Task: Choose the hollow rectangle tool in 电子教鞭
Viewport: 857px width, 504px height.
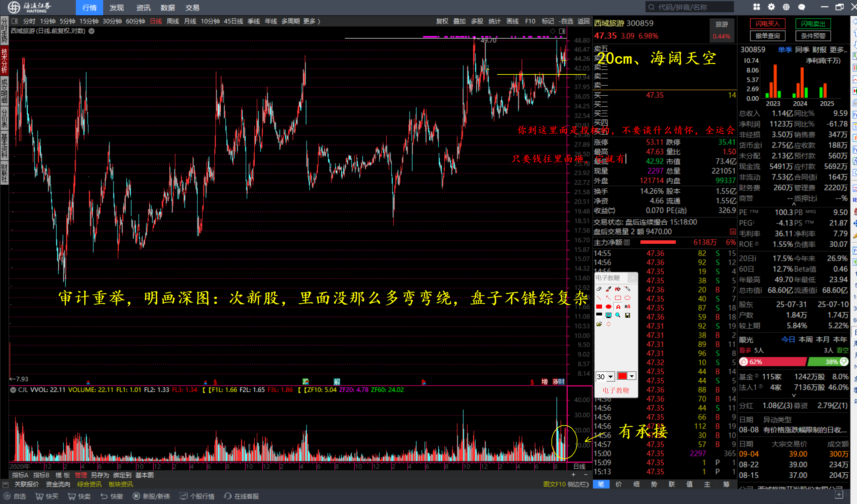Action: pyautogui.click(x=618, y=298)
